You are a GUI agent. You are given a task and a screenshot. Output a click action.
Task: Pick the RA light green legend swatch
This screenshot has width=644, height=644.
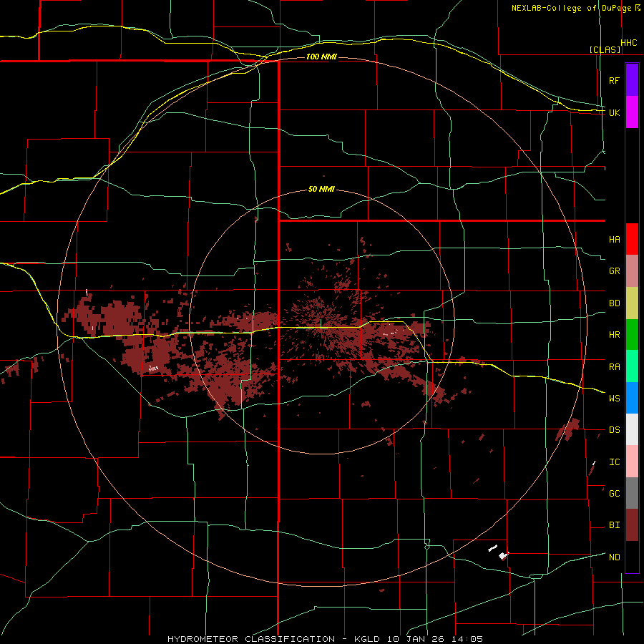click(632, 366)
